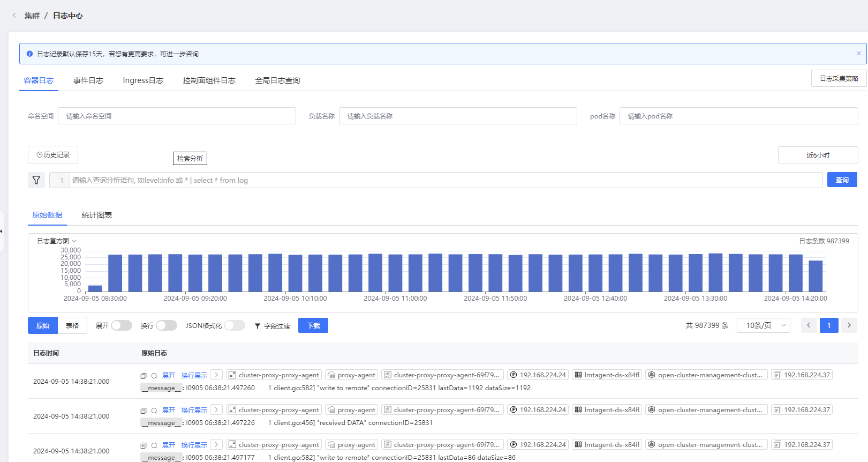Click proxy-agent tag in "received DATA" row
The width and height of the screenshot is (868, 462).
tap(351, 410)
